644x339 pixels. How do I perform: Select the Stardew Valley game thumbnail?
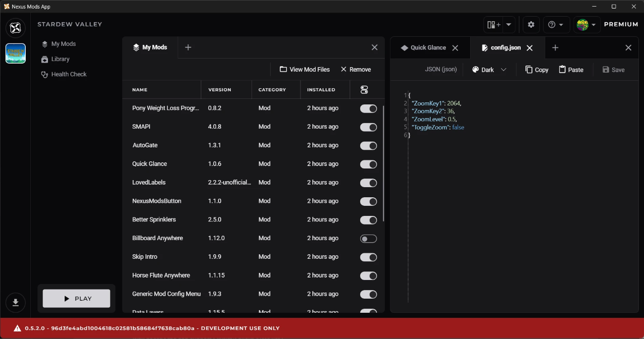tap(16, 53)
